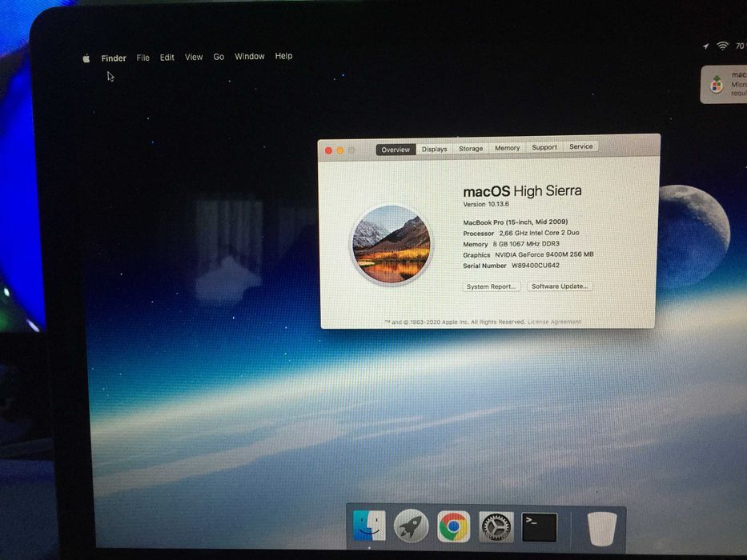
Task: Open the Go menu
Action: (x=219, y=57)
